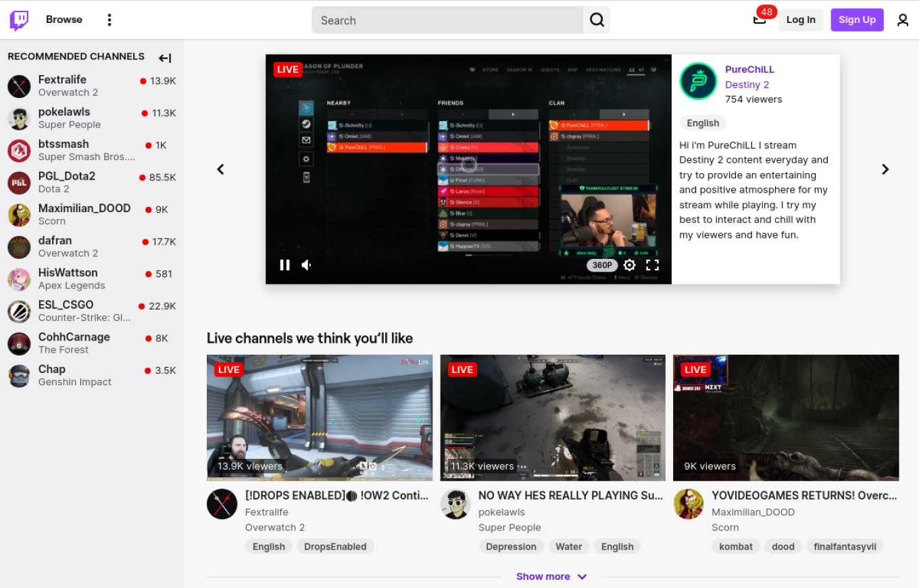Click the Sign Up button
919x588 pixels.
coord(857,20)
